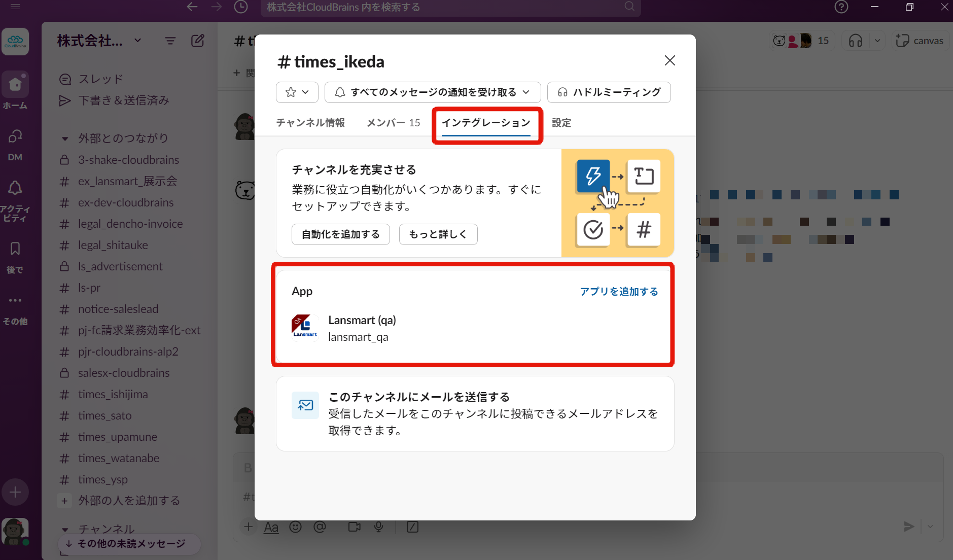Click the round plus create button in sidebar
Viewport: 953px width, 560px height.
pos(15,492)
